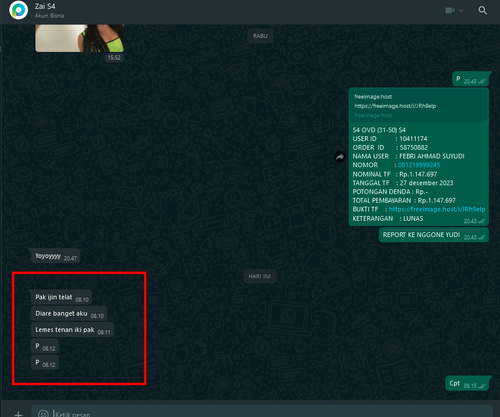The height and width of the screenshot is (417, 500).
Task: Select the 'Diare banget aku' message
Action: tap(70, 314)
